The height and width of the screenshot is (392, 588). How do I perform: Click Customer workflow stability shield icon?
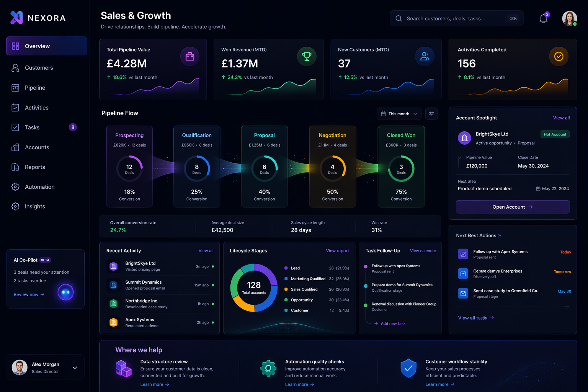[408, 368]
